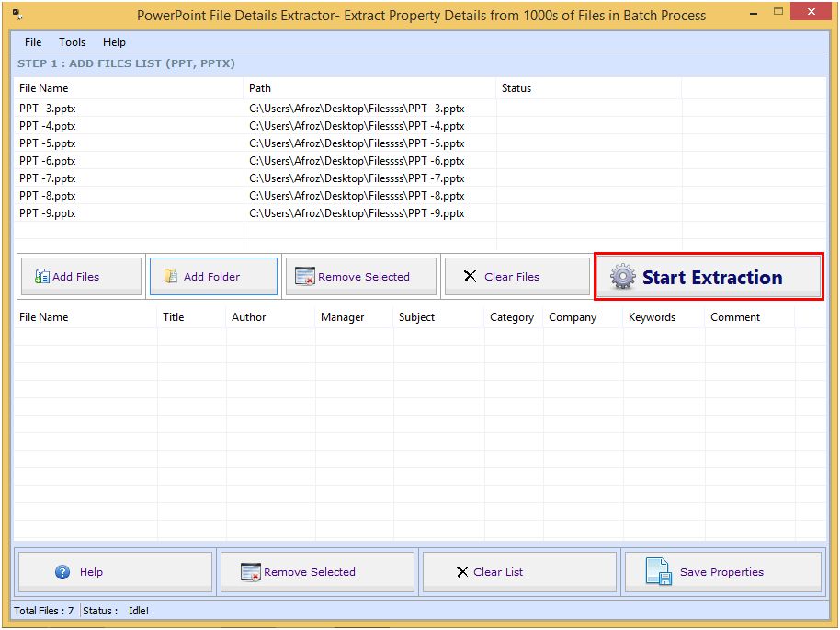840x630 pixels.
Task: Click the application icon in title bar
Action: [17, 14]
